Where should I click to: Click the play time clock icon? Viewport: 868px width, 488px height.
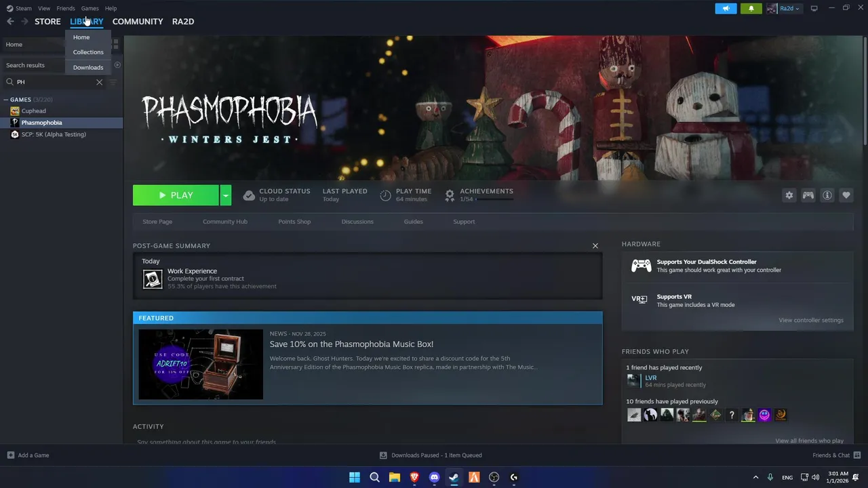[385, 195]
